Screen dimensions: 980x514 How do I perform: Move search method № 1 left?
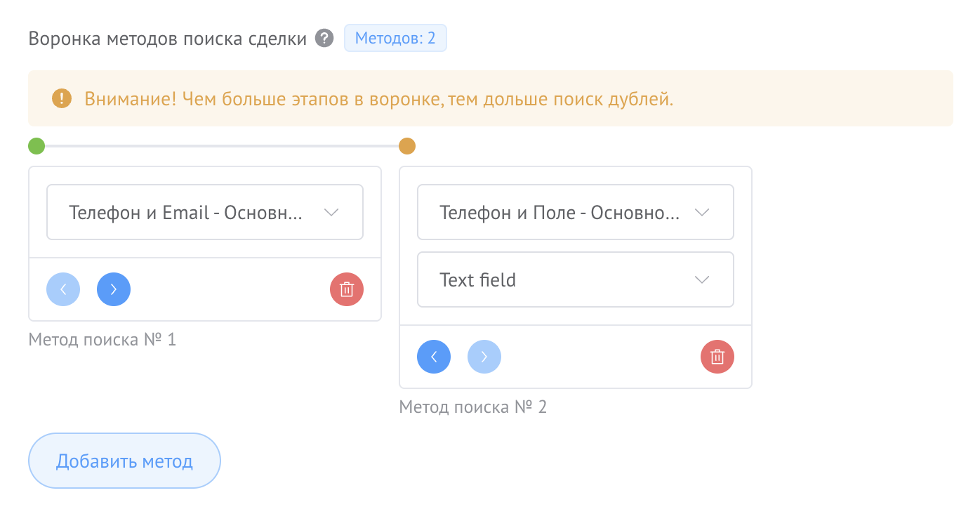point(63,289)
